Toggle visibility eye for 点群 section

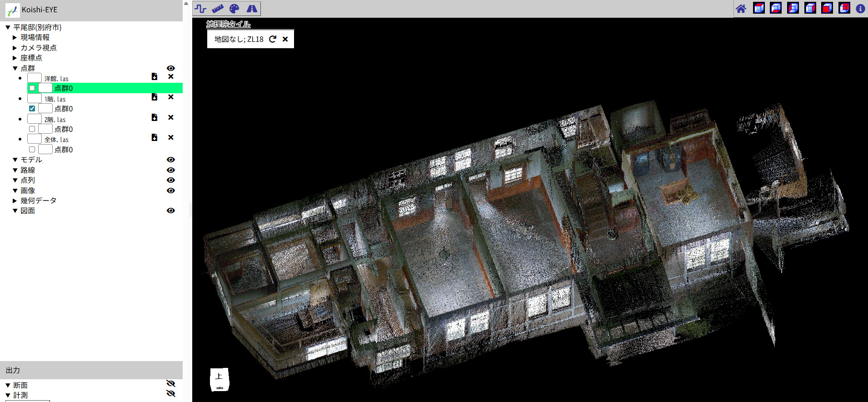point(171,68)
